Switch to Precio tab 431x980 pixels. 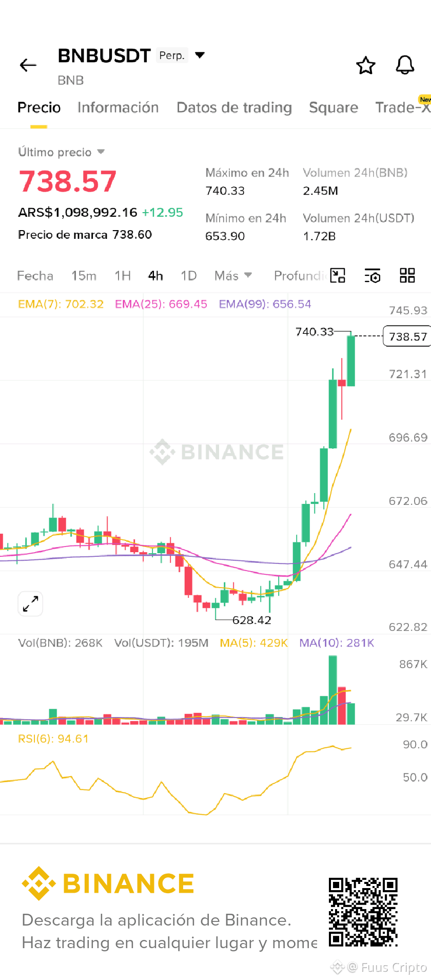click(x=39, y=107)
